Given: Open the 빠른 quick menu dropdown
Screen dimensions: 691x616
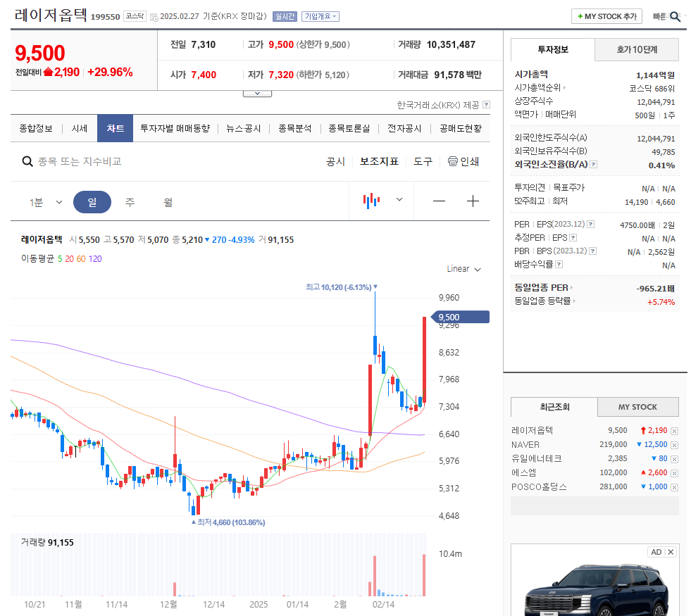Looking at the screenshot, I should tap(659, 17).
